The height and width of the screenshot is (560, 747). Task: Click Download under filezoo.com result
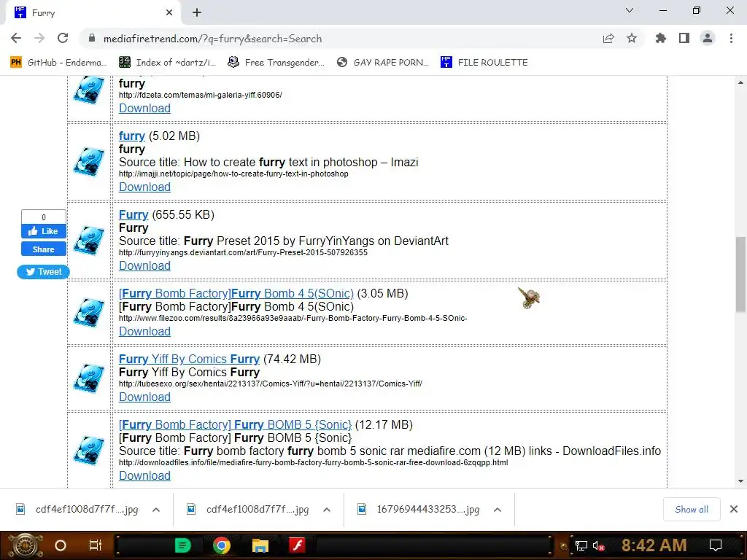(x=144, y=332)
